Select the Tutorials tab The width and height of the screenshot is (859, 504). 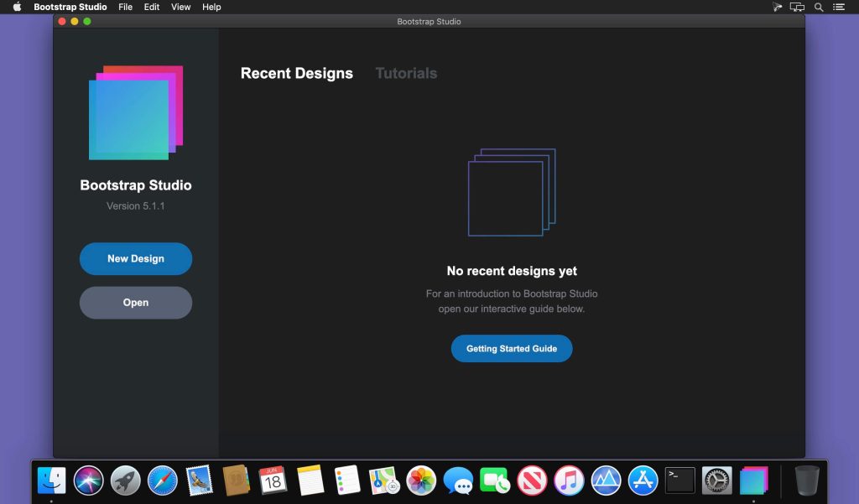click(406, 73)
